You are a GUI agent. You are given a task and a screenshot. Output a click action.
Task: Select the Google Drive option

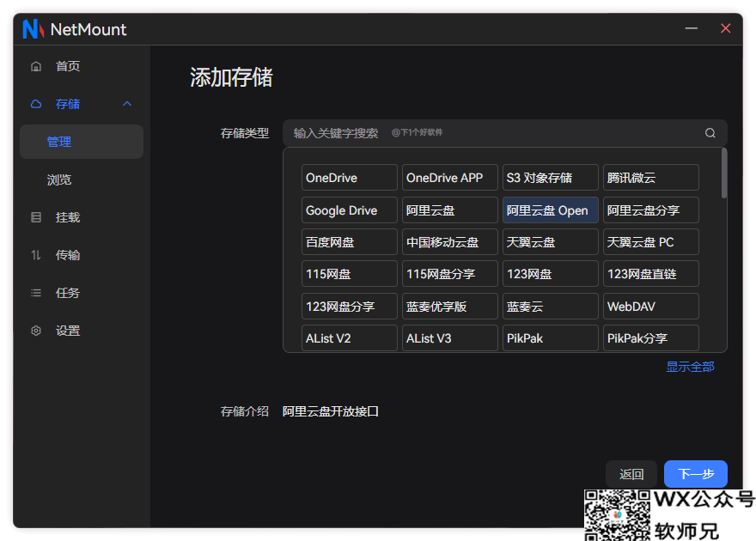[x=350, y=210]
